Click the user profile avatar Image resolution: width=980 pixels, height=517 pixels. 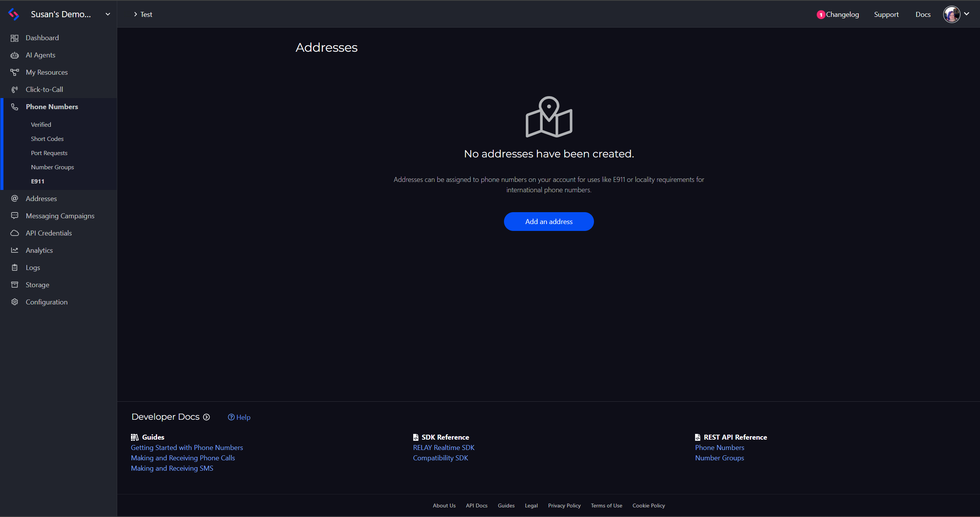[x=951, y=14]
